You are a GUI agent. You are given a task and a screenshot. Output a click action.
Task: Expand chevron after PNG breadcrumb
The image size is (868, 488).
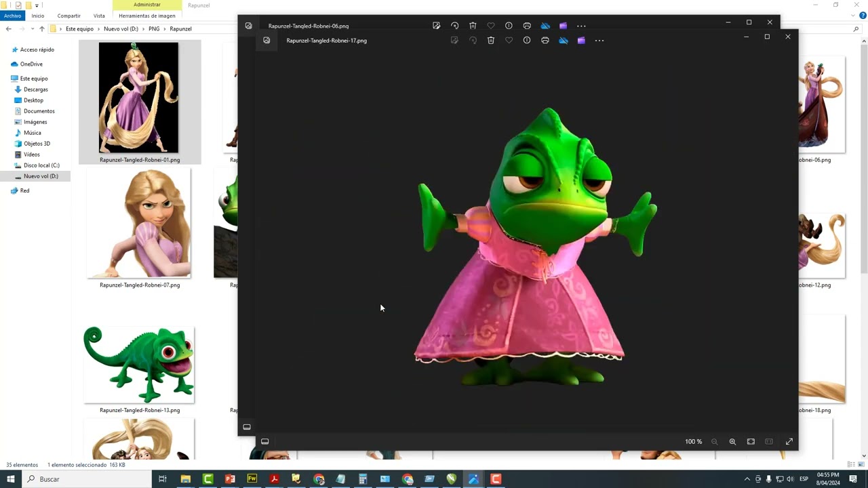165,29
